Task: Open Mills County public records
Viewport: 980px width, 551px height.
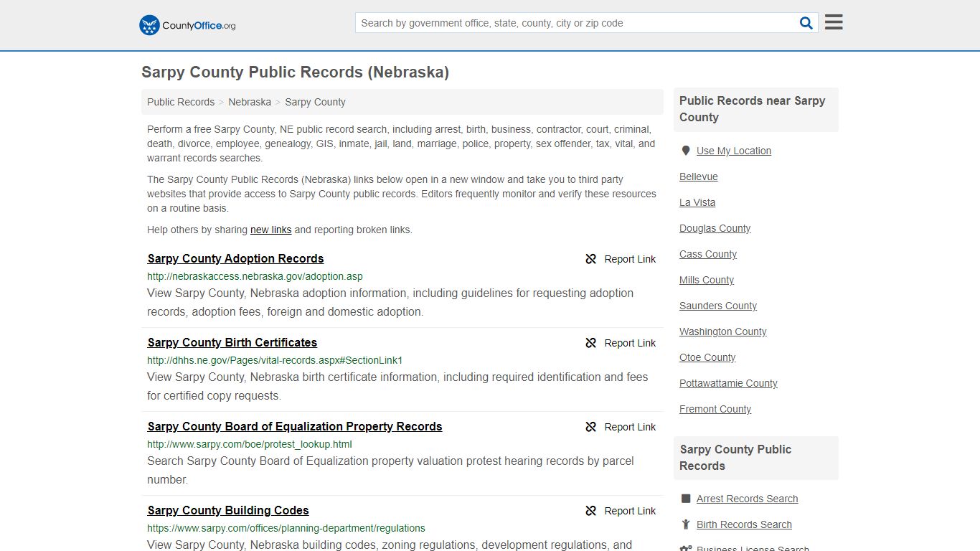Action: pos(707,280)
